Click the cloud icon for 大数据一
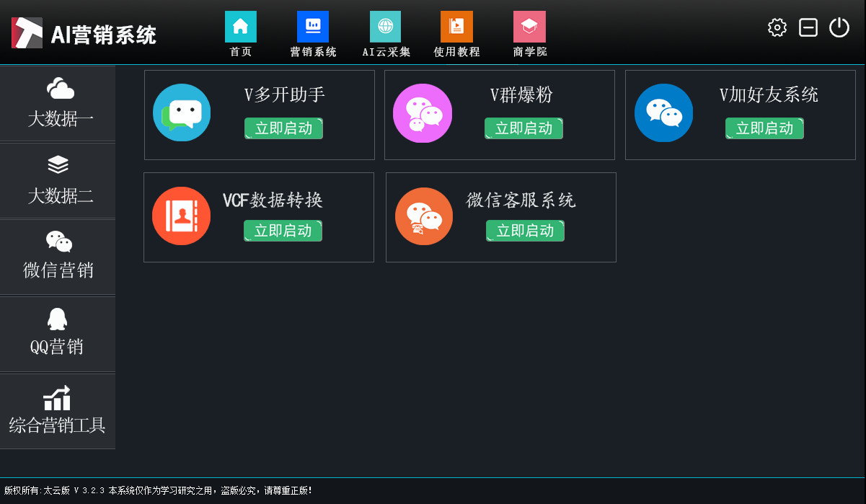 coord(60,89)
